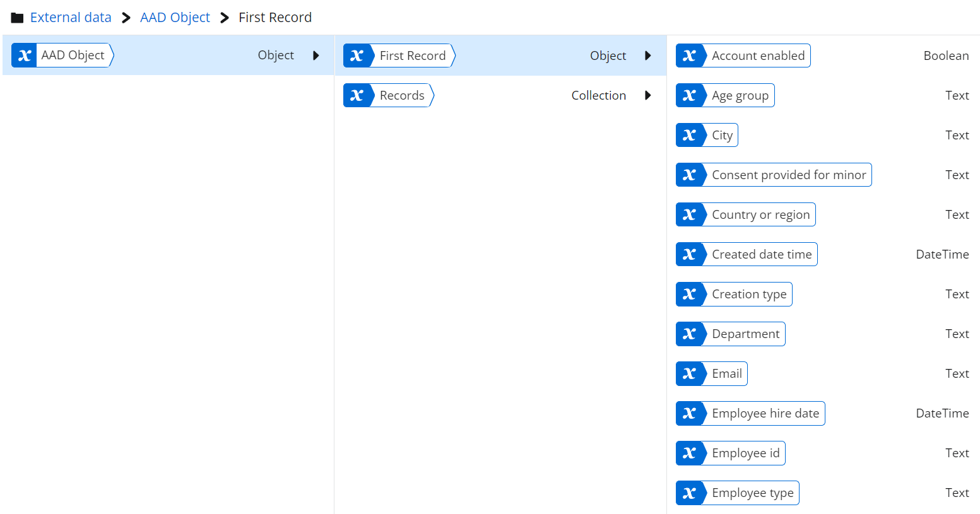Click variable icon of Employee hire date
The image size is (980, 514).
click(689, 413)
